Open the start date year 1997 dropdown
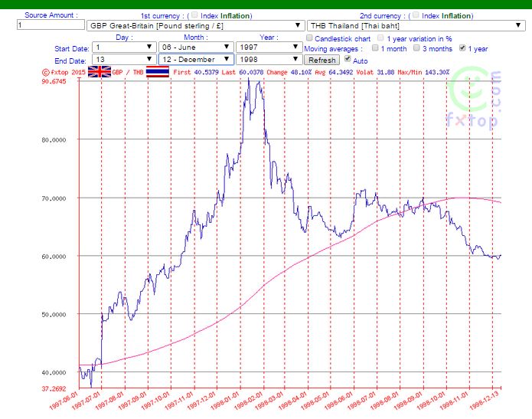Viewport: 532px width, 419px height. pos(269,47)
